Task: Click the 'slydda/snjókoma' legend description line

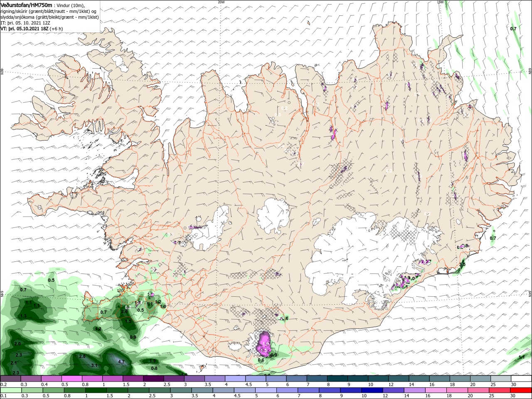Action: pos(49,17)
